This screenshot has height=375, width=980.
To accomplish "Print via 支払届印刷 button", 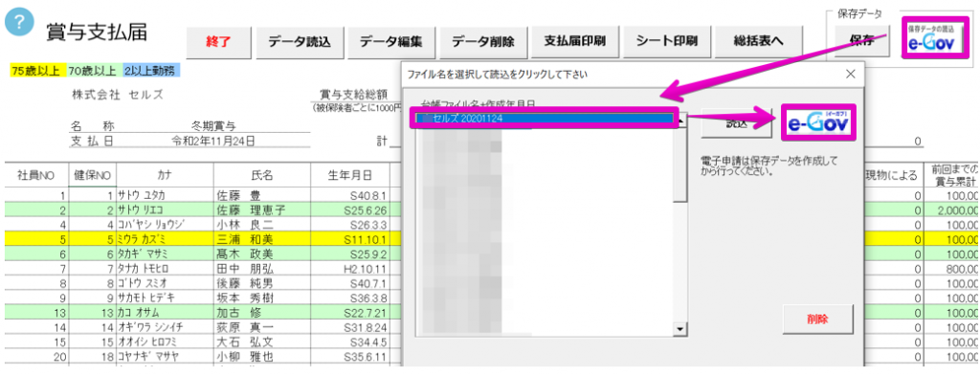I will pos(574,41).
